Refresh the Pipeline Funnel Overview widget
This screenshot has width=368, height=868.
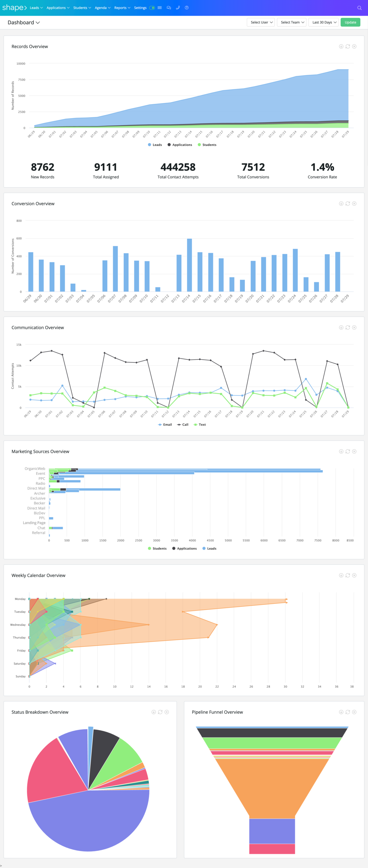point(348,712)
